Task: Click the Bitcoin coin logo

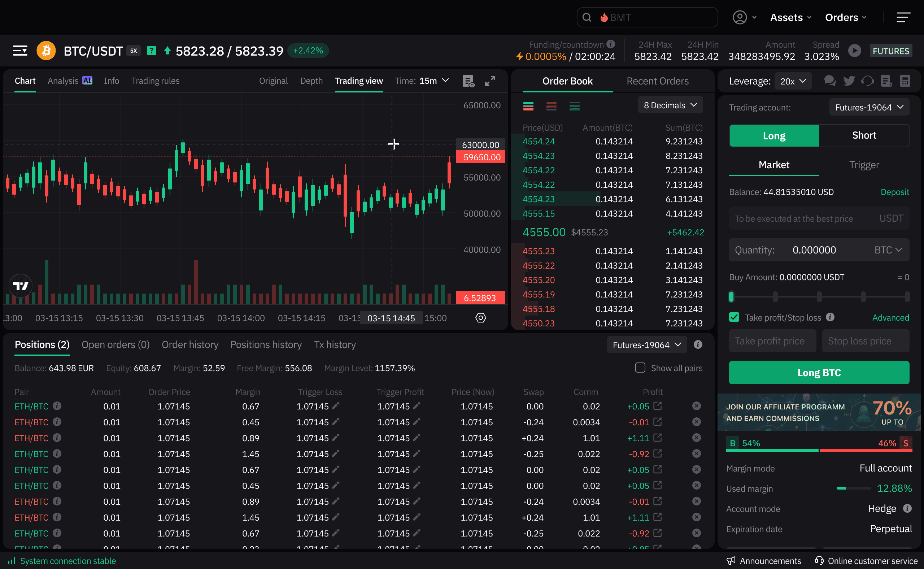Action: 46,51
